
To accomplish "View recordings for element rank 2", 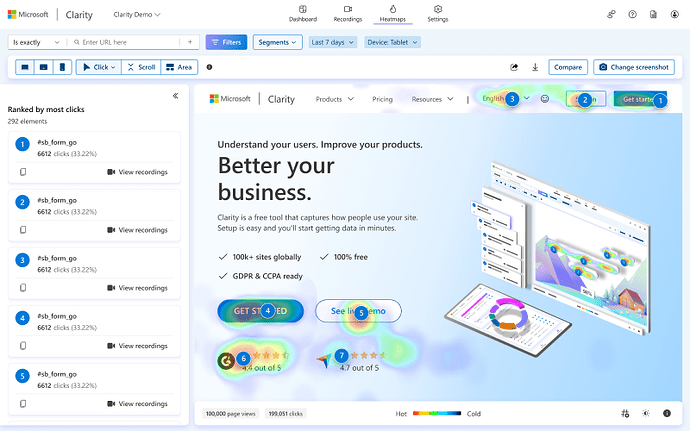I will (x=137, y=230).
